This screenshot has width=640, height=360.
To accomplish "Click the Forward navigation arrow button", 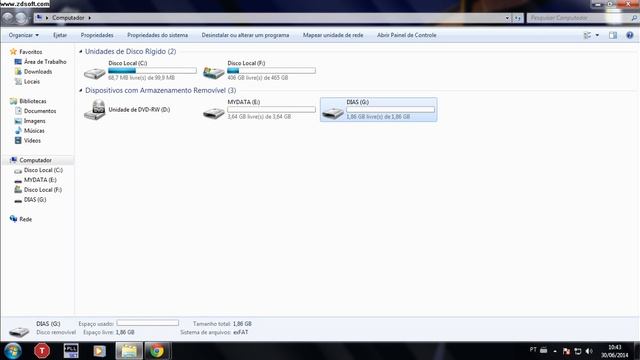I will 21,18.
